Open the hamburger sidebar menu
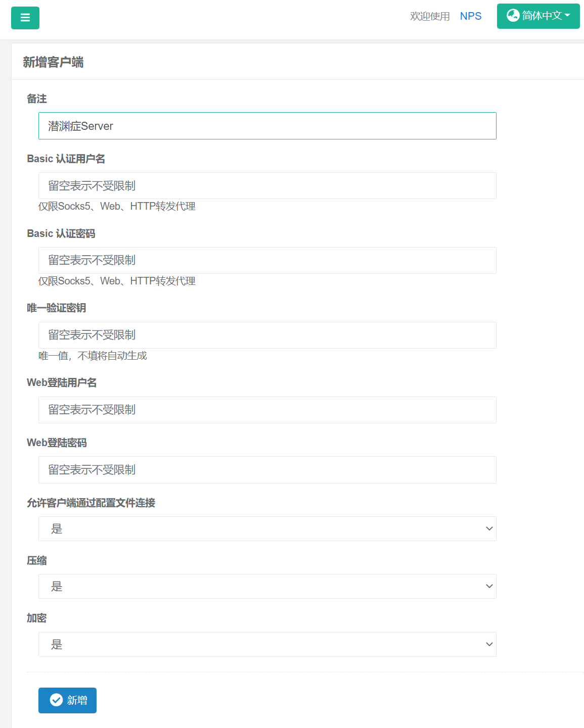The image size is (584, 728). point(25,18)
